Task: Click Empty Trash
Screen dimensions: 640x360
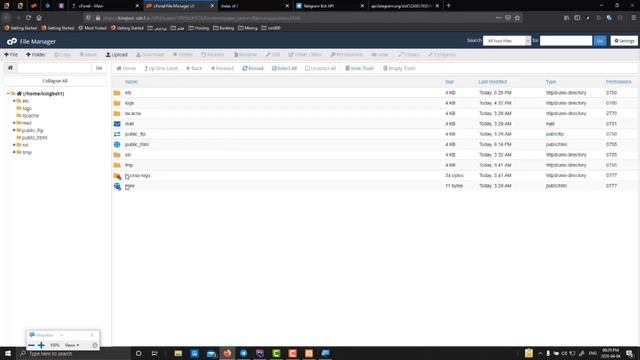Action: click(x=399, y=68)
